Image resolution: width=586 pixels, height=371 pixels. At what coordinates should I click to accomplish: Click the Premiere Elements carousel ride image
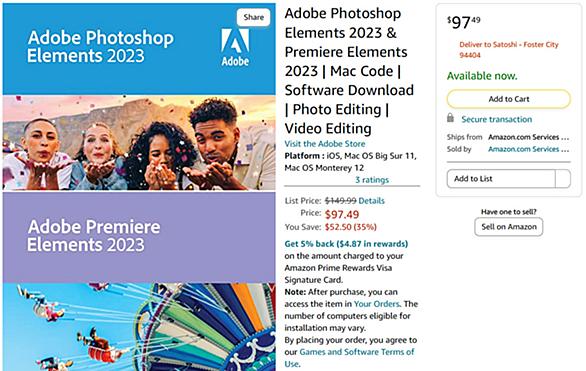(x=139, y=327)
